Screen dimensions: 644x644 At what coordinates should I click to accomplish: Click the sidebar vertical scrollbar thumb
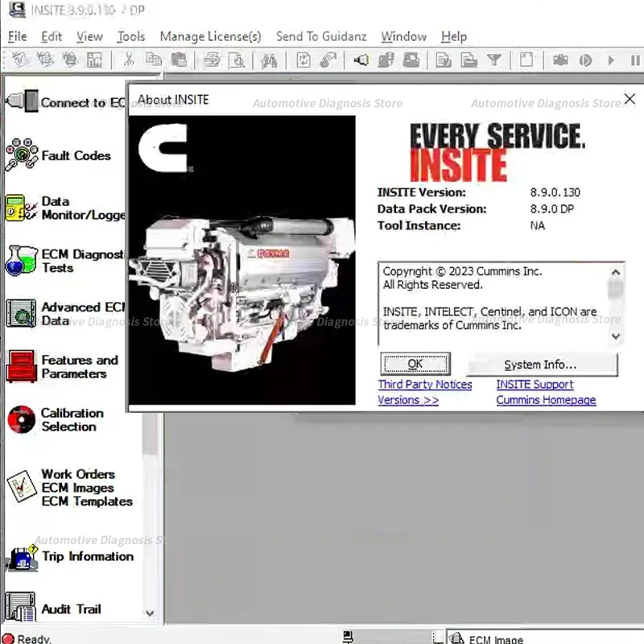(150, 433)
